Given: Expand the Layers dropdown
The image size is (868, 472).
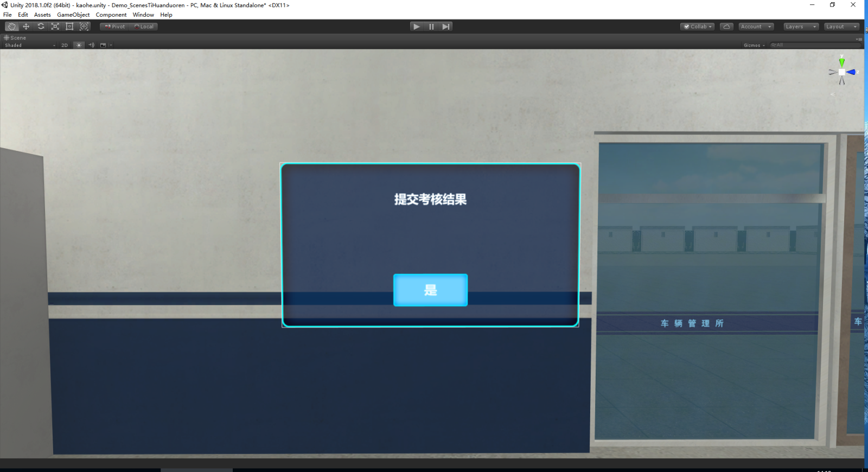Looking at the screenshot, I should (x=800, y=27).
